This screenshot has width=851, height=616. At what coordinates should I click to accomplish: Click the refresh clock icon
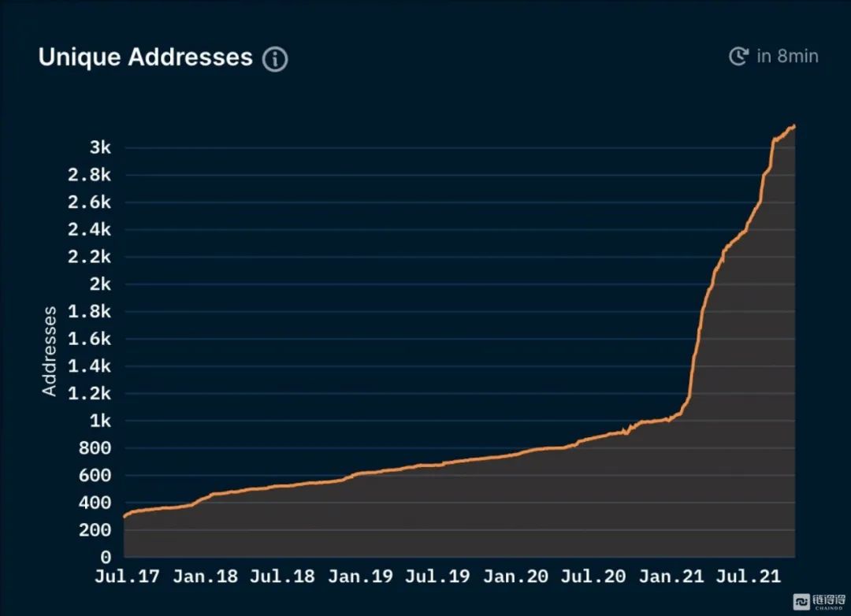[x=738, y=56]
